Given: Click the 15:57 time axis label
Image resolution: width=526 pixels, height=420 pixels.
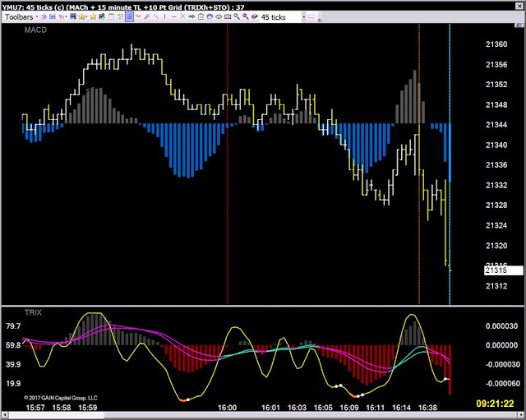Looking at the screenshot, I should pos(35,408).
